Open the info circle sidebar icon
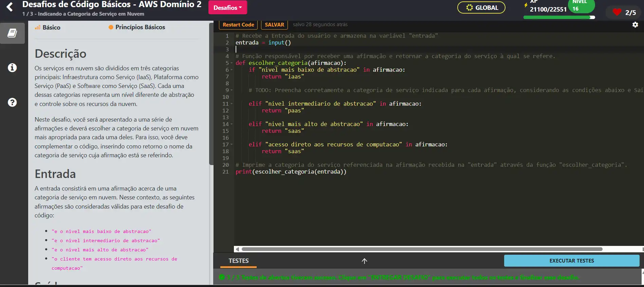 [12, 68]
